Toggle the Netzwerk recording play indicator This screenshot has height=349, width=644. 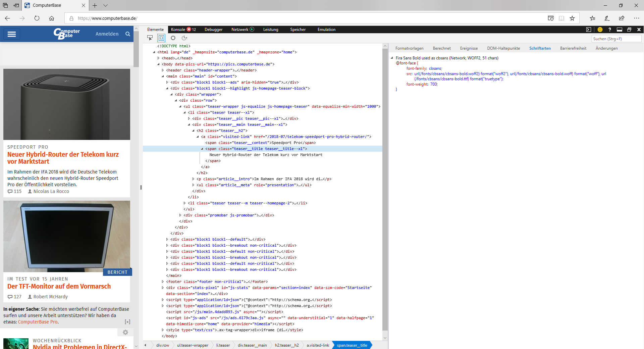click(252, 29)
